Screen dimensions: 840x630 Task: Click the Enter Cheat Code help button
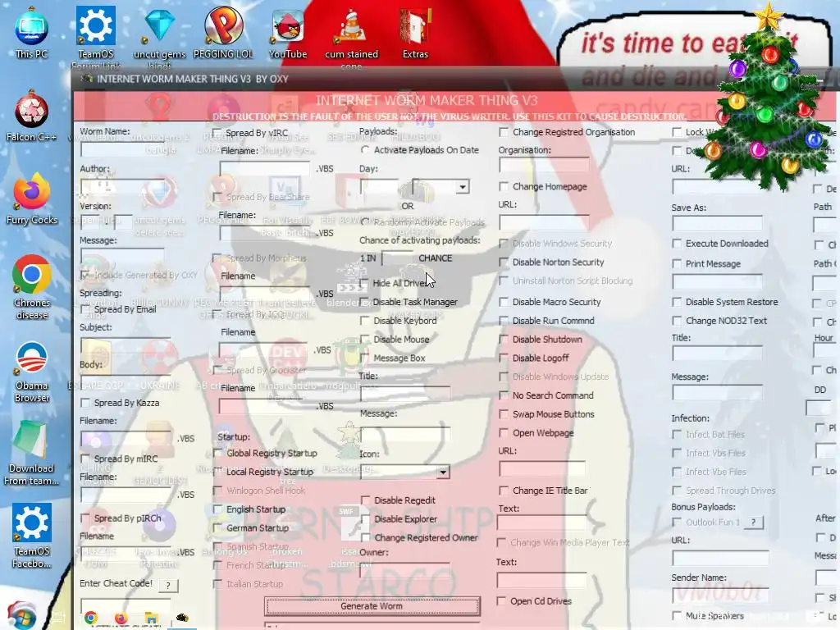pyautogui.click(x=168, y=586)
